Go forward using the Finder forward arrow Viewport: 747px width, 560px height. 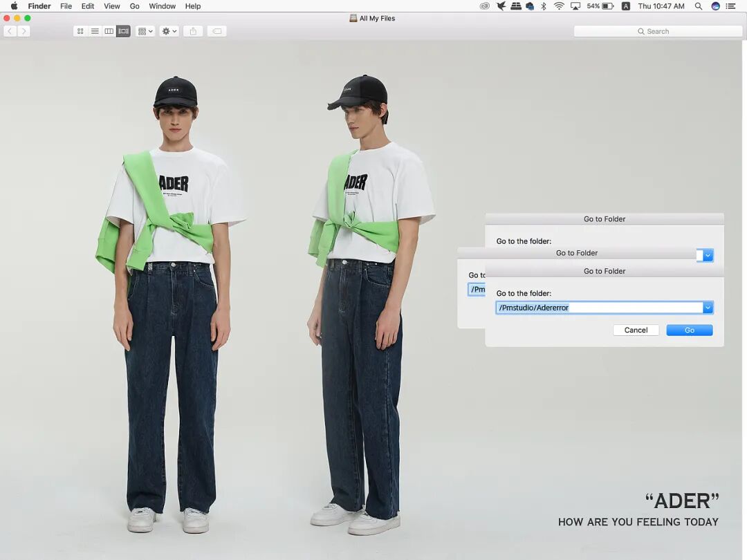24,31
